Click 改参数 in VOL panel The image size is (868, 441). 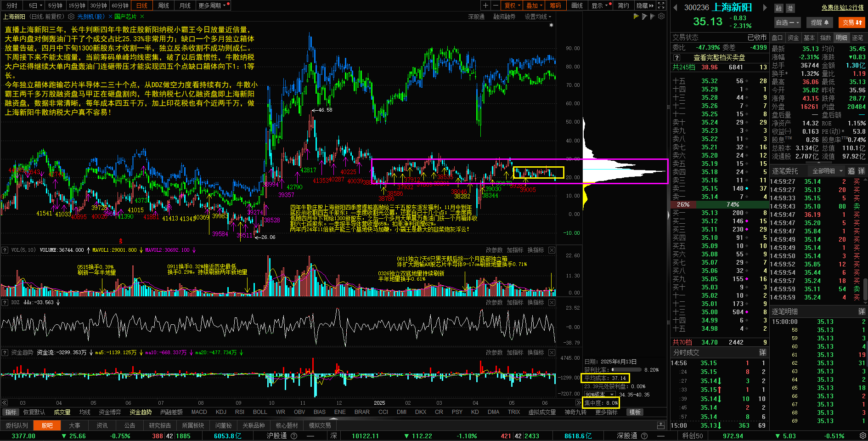click(x=494, y=250)
